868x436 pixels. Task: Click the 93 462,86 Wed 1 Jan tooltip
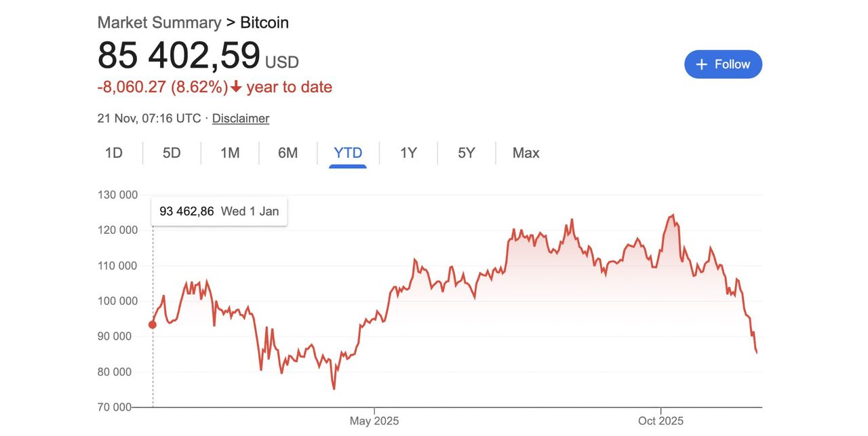(x=219, y=212)
